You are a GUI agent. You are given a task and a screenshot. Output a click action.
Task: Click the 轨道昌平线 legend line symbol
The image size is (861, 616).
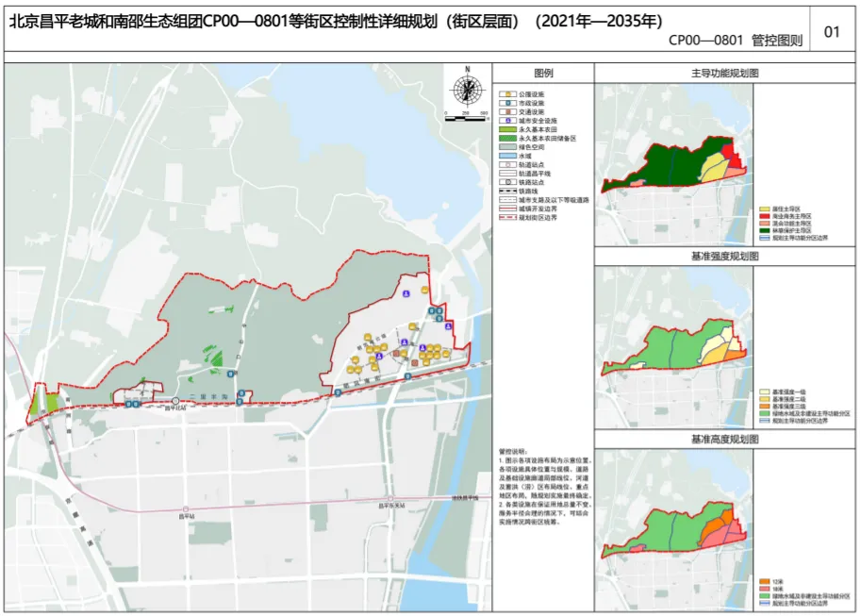pyautogui.click(x=507, y=174)
